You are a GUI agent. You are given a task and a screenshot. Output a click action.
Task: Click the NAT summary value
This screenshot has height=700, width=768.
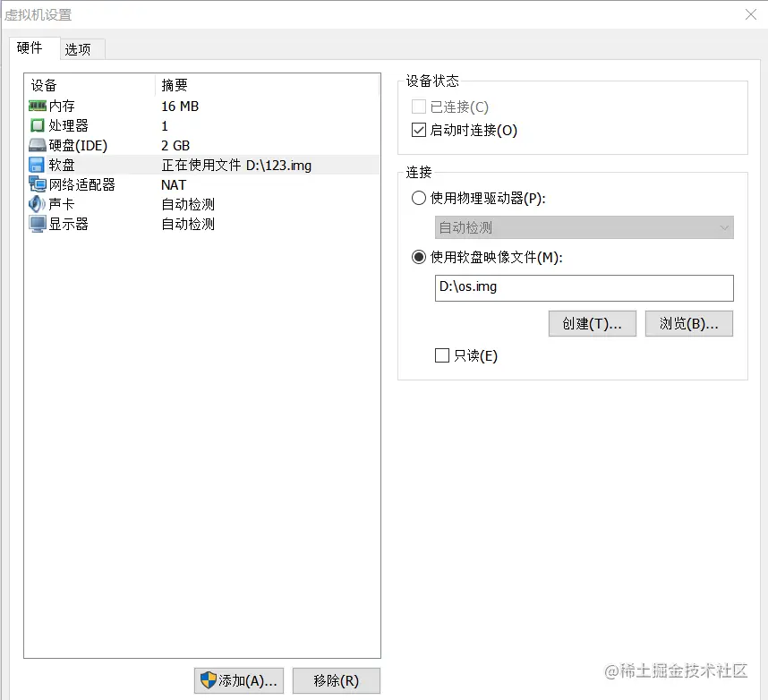click(x=174, y=184)
